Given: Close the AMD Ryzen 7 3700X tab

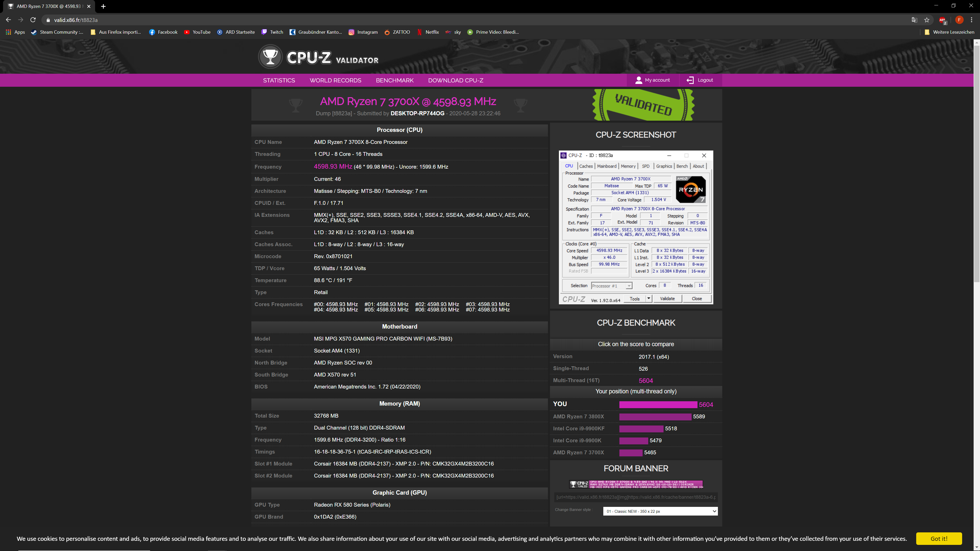Looking at the screenshot, I should coord(89,6).
